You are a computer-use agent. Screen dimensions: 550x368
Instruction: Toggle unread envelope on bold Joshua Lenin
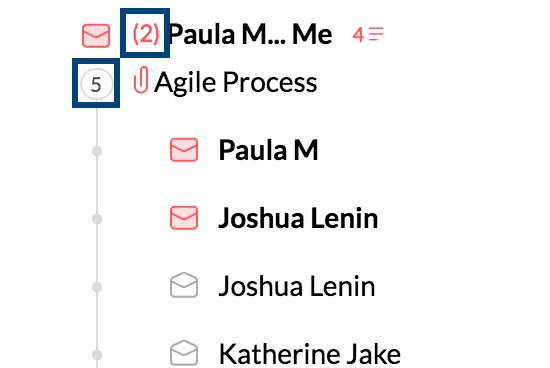184,218
